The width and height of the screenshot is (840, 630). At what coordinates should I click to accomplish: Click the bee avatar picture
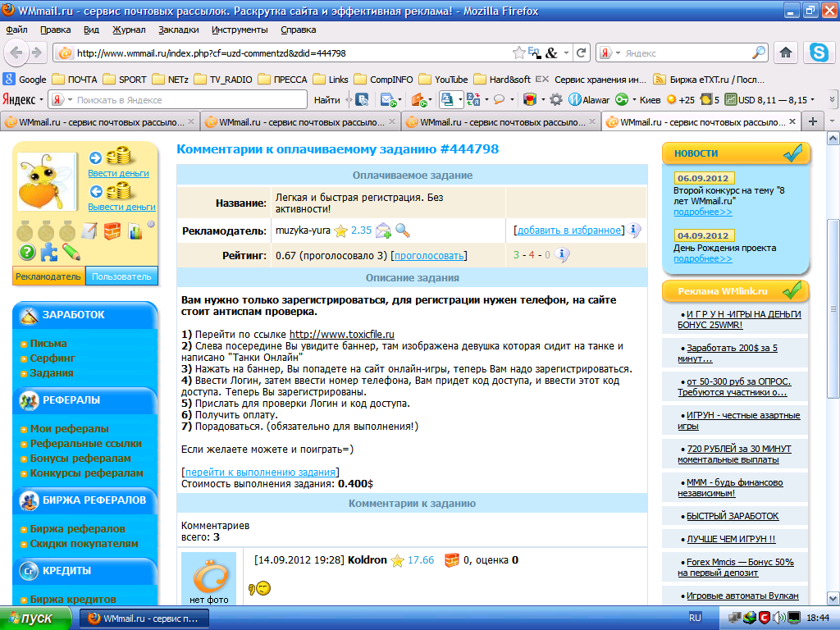[x=46, y=181]
